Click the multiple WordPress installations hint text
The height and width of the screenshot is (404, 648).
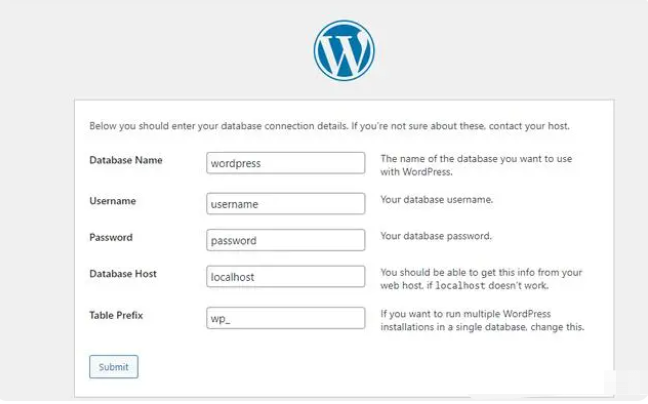point(482,321)
